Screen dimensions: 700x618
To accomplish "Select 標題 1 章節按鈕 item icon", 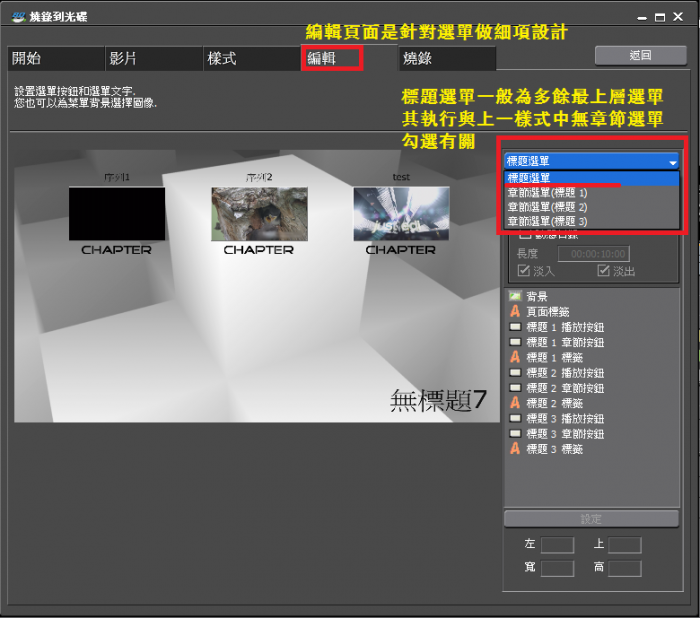I will point(515,342).
